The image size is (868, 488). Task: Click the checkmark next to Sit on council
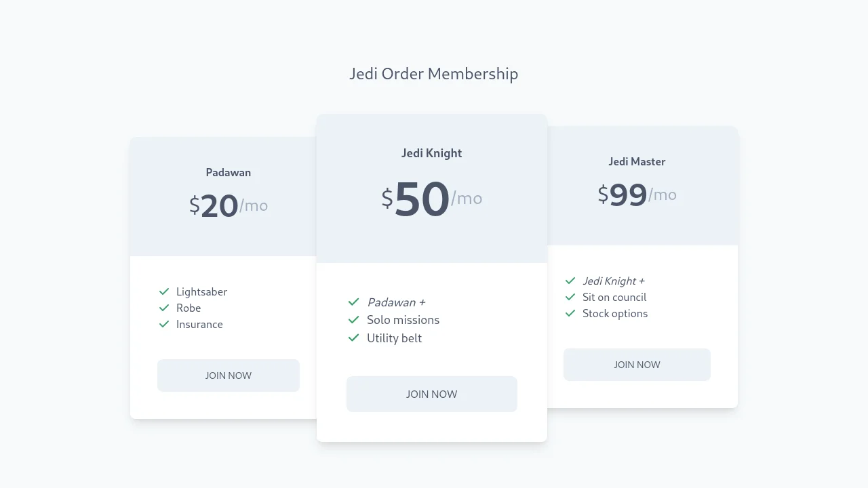(570, 297)
